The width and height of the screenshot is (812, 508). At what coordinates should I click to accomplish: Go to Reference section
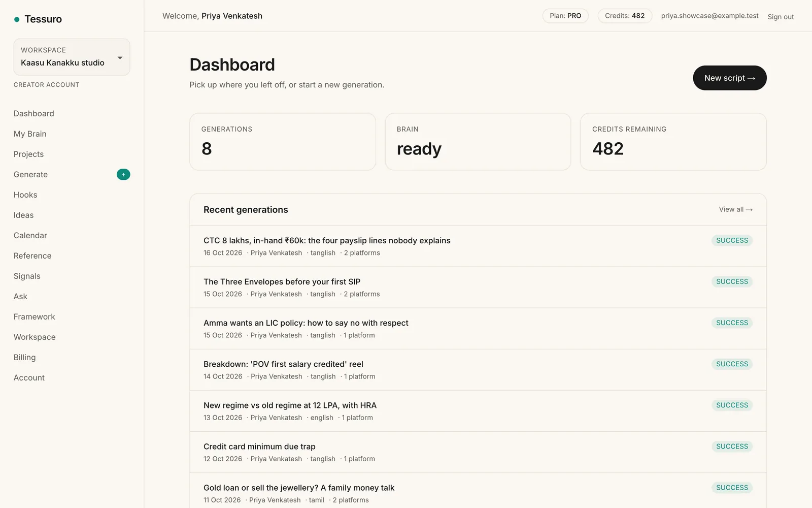tap(32, 256)
